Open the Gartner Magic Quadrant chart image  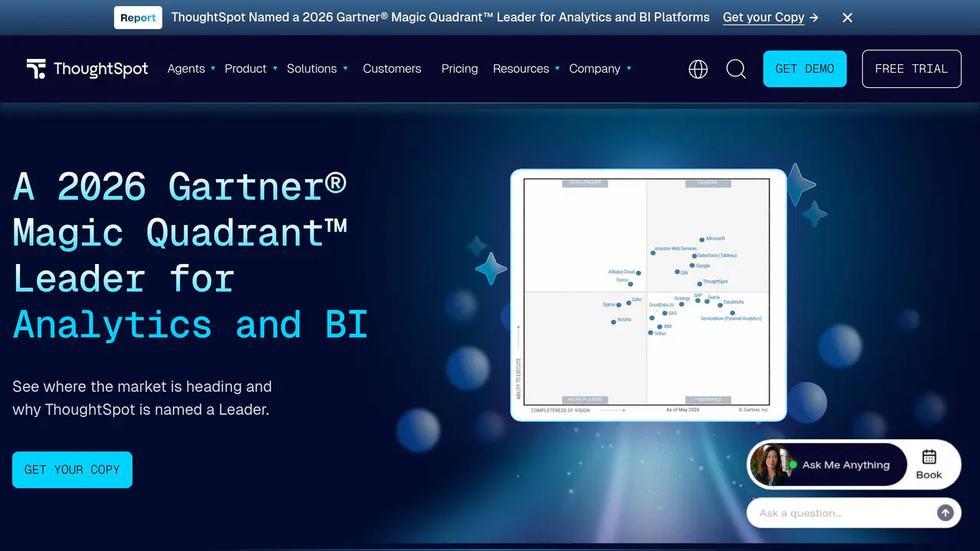click(x=648, y=295)
